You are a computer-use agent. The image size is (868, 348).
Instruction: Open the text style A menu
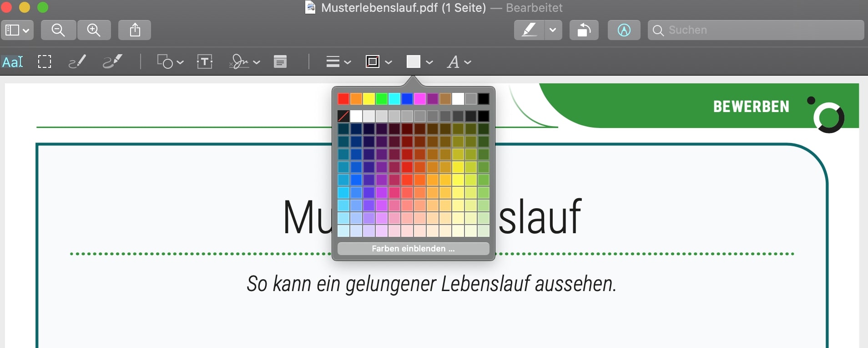pos(459,61)
